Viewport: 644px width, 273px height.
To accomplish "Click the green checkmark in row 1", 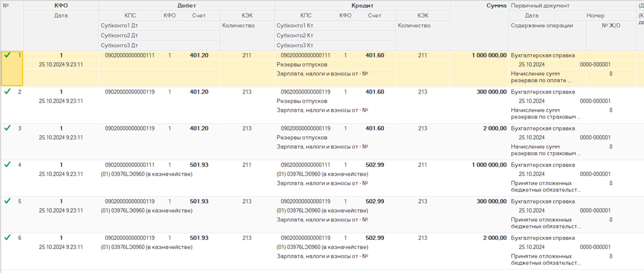I will 7,55.
